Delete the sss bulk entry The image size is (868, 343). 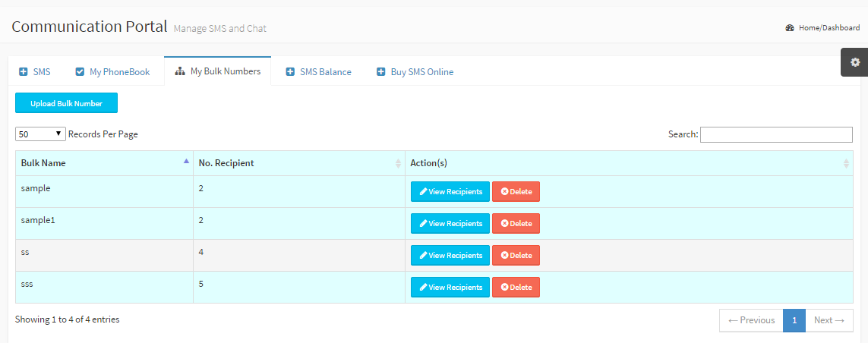pos(516,288)
